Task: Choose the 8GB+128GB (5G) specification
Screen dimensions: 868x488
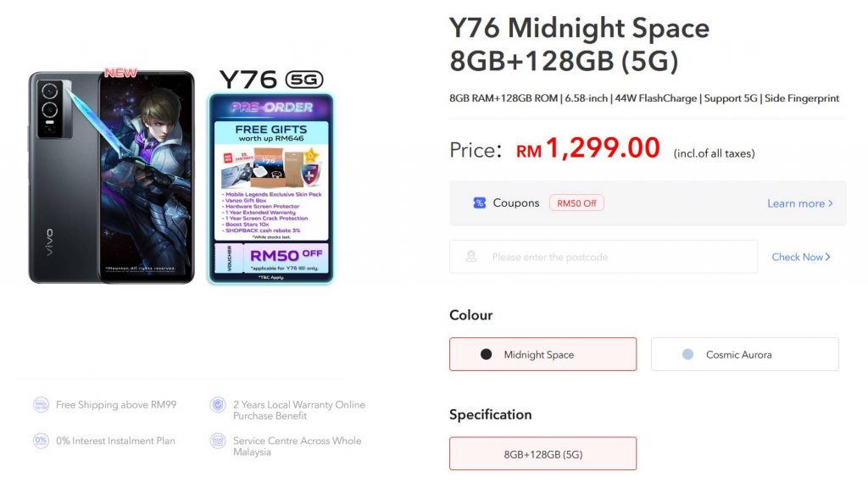Action: coord(543,454)
